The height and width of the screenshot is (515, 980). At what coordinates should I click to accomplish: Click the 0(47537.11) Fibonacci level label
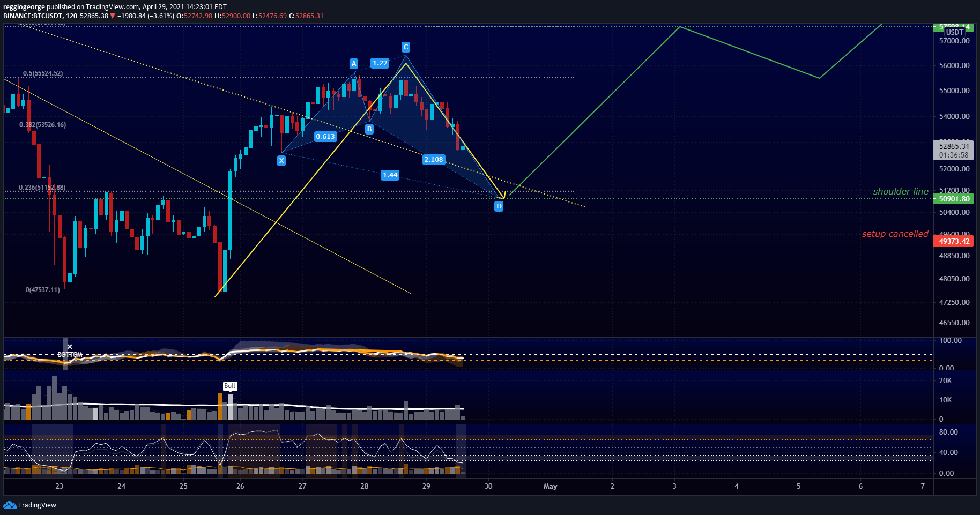[x=43, y=290]
